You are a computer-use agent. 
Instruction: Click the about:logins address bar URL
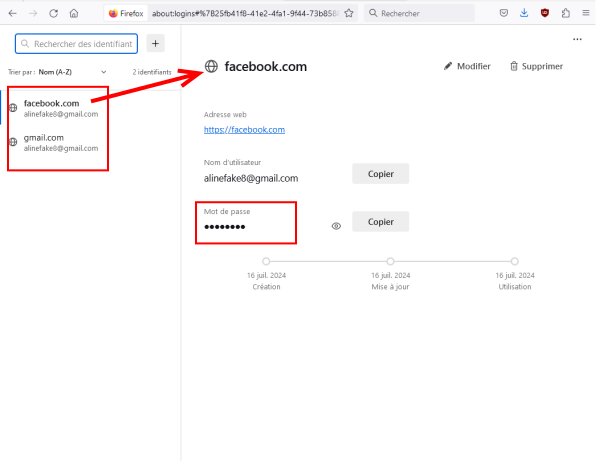click(x=245, y=13)
